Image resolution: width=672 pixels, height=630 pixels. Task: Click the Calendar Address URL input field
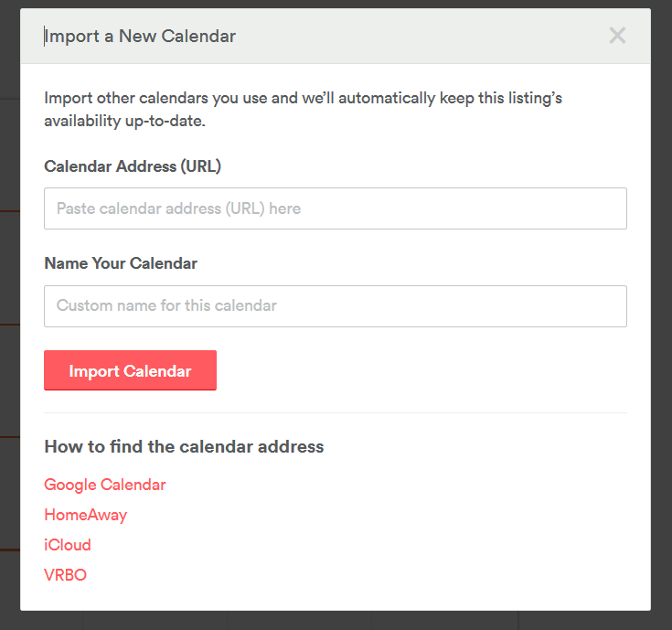click(335, 208)
